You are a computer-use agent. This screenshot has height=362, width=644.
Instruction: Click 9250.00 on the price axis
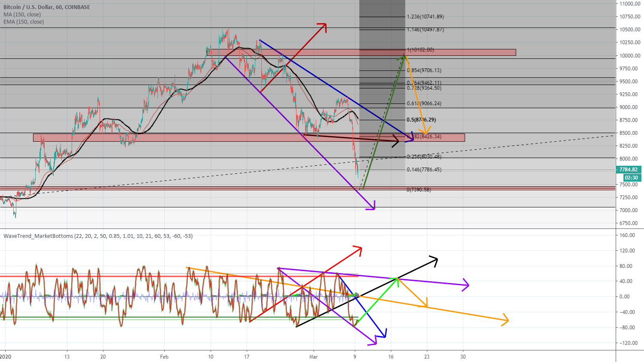coord(629,94)
